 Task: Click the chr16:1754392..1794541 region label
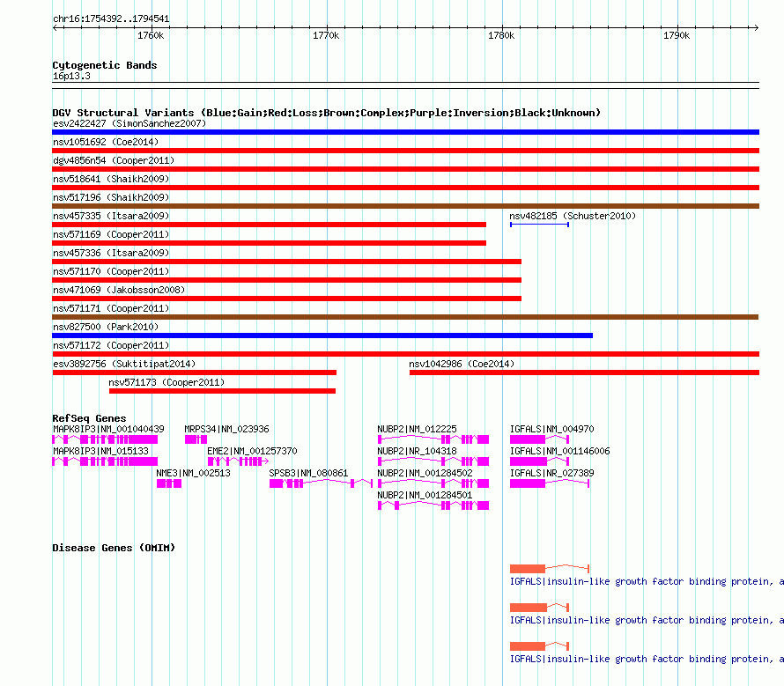(111, 19)
